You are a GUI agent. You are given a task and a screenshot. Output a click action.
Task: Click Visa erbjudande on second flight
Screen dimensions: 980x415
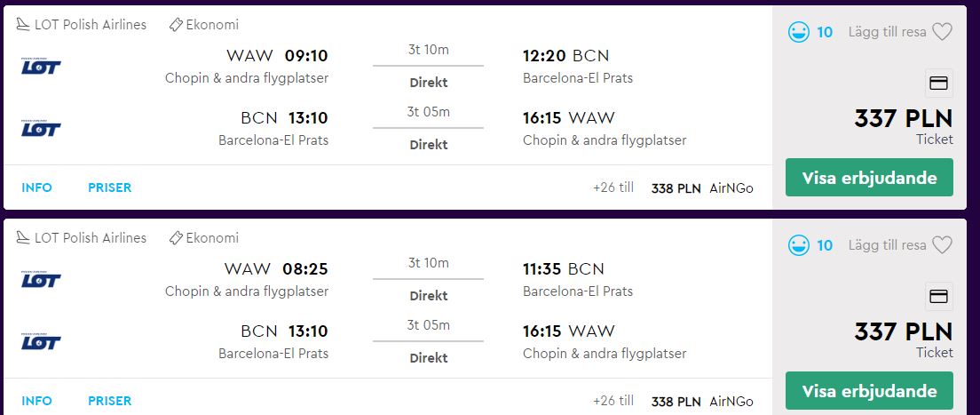click(x=869, y=391)
